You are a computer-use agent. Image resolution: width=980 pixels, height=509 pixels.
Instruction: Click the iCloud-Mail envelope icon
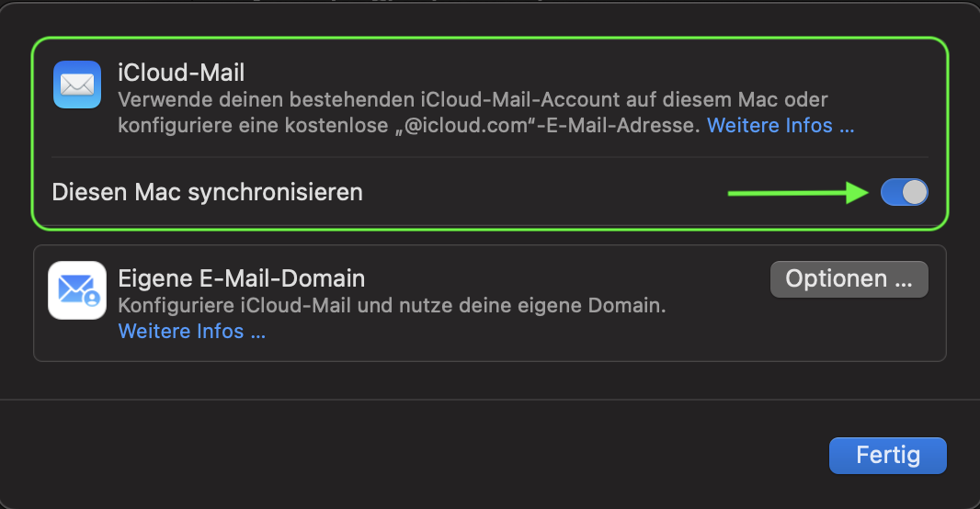click(77, 85)
